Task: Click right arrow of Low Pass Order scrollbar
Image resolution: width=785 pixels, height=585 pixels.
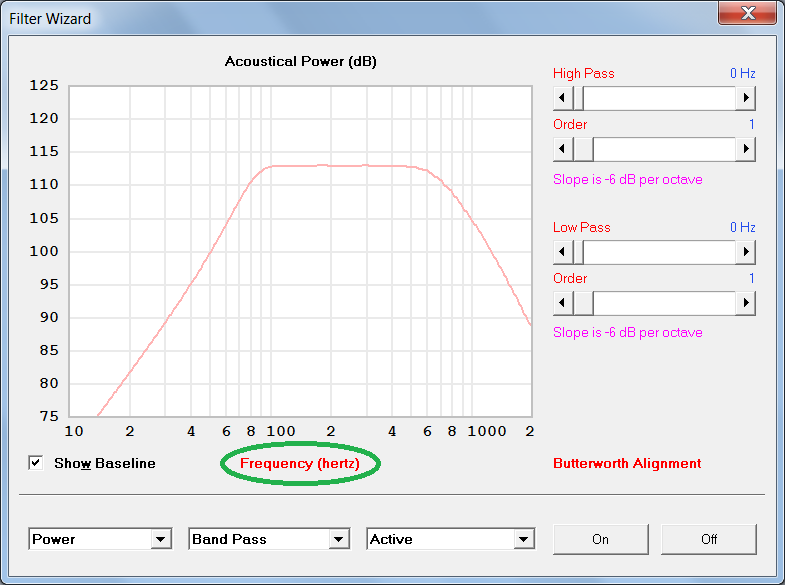Action: [745, 303]
